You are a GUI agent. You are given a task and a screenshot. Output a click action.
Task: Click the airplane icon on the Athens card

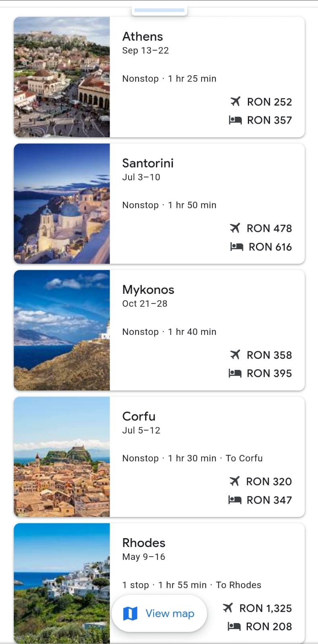(235, 101)
